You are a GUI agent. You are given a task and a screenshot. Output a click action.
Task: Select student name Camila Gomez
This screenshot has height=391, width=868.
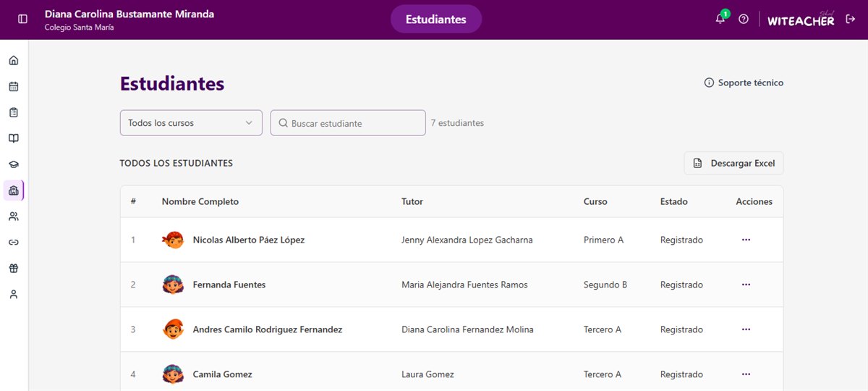pyautogui.click(x=223, y=374)
